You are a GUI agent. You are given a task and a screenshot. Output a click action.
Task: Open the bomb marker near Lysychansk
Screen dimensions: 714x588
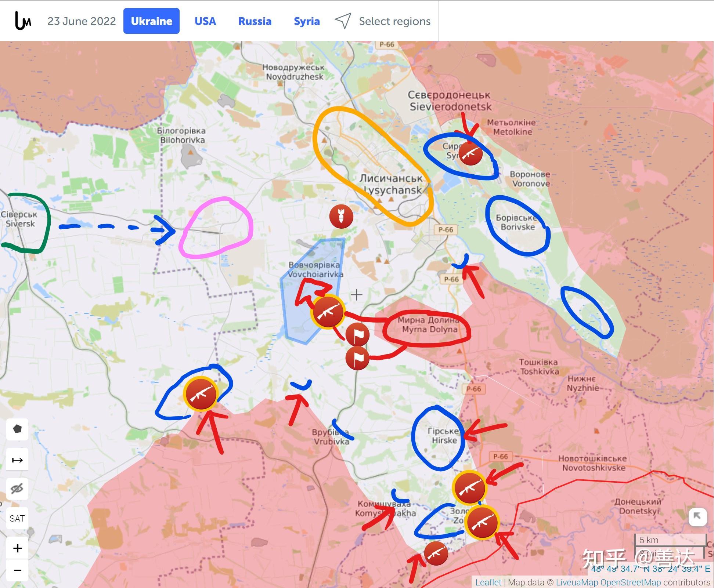(x=341, y=216)
